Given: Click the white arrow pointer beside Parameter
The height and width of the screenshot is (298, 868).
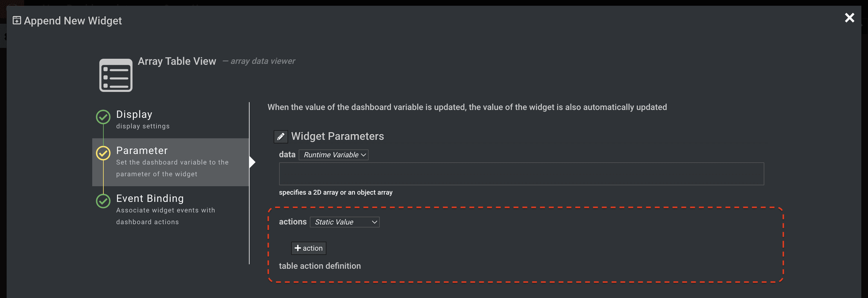Looking at the screenshot, I should click(252, 162).
